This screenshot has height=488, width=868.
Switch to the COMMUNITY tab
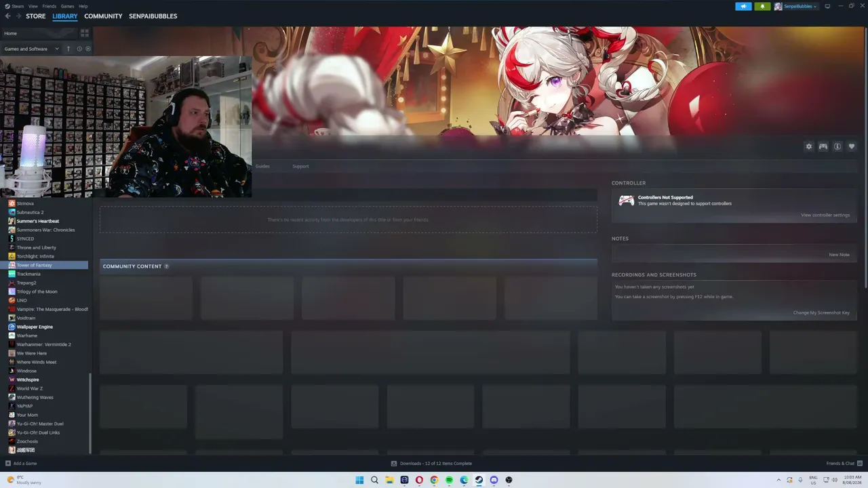(103, 16)
